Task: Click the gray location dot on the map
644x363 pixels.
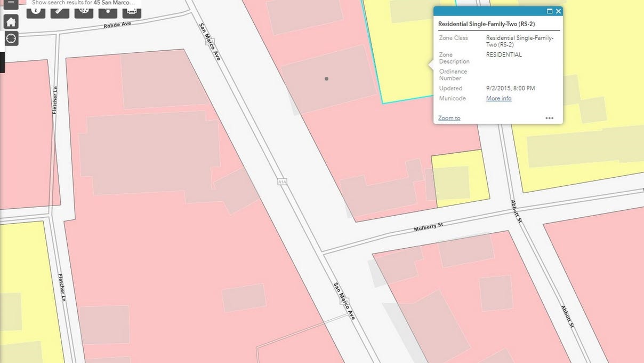Action: click(326, 79)
